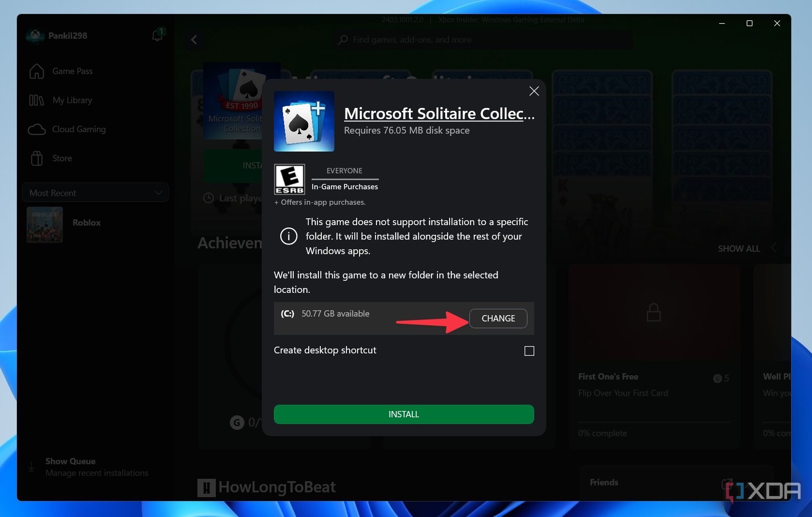Open the notifications bell icon

(x=157, y=35)
